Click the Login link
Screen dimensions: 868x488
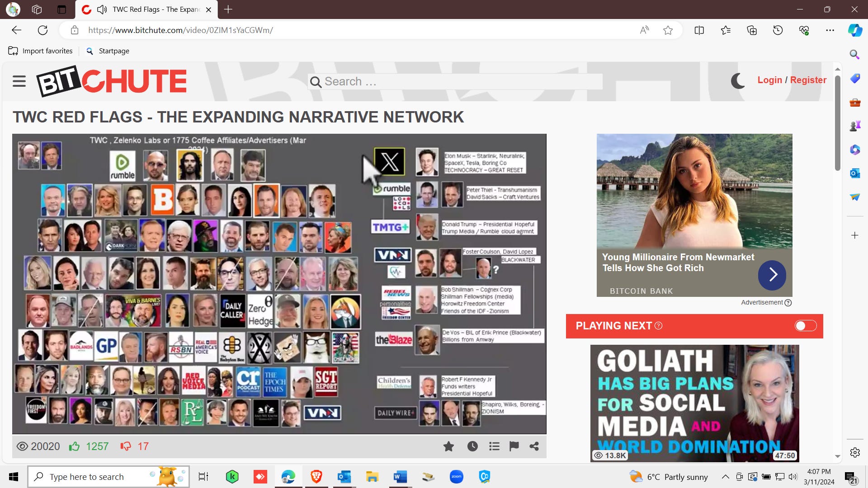click(769, 80)
